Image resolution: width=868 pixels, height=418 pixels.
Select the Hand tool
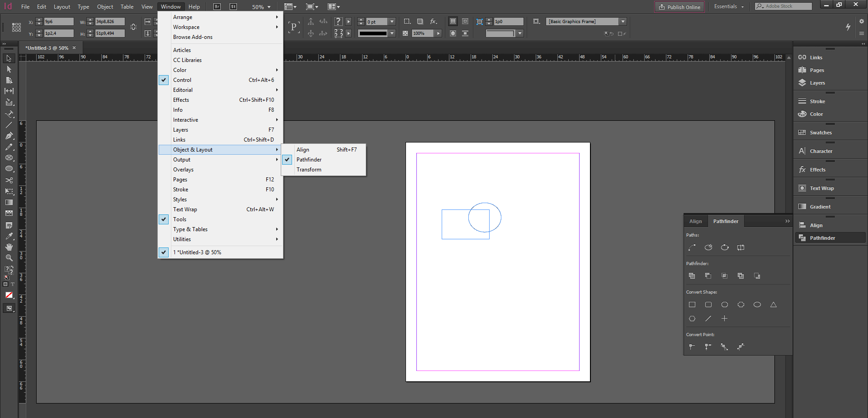[x=9, y=247]
